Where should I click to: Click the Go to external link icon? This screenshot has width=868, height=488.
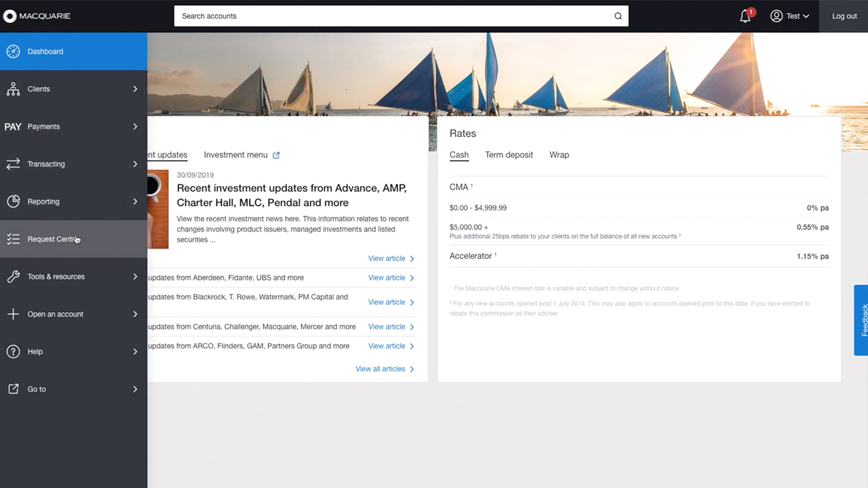pos(13,389)
